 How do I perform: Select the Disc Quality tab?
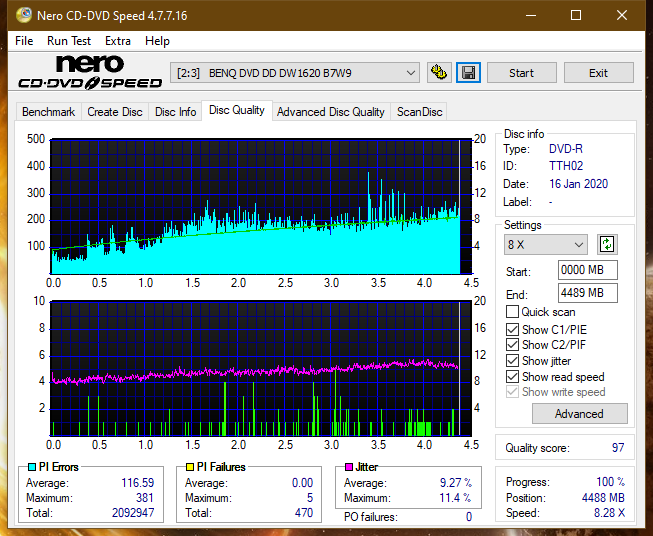pyautogui.click(x=237, y=110)
